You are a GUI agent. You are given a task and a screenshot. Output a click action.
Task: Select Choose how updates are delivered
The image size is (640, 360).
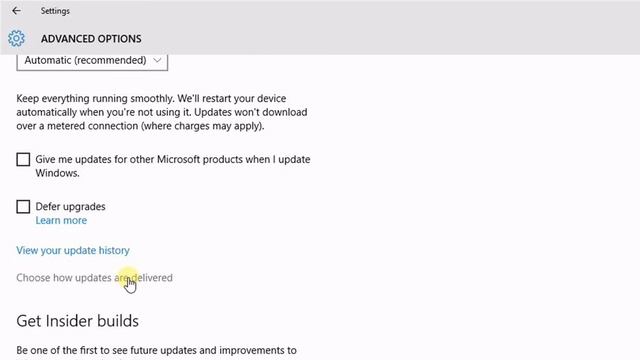[94, 278]
